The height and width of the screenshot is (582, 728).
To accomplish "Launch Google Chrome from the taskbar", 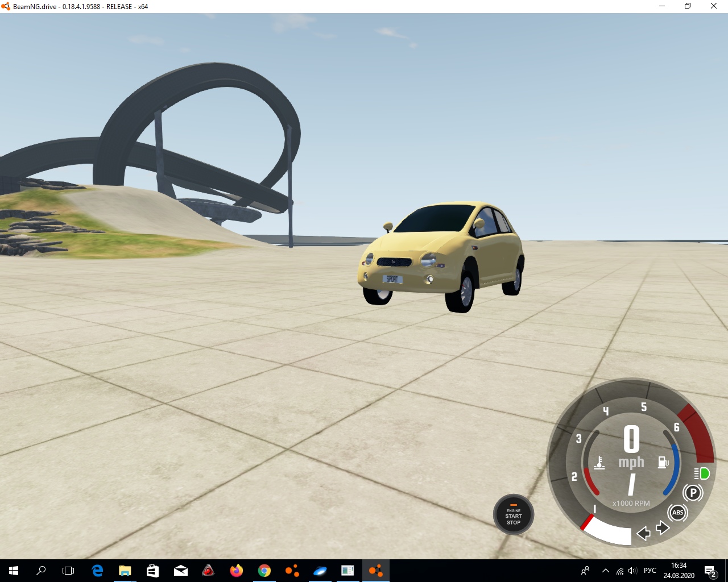I will pyautogui.click(x=264, y=571).
